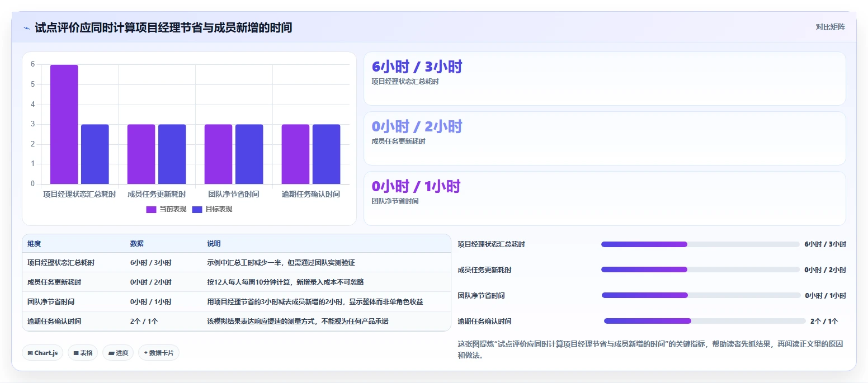Click the tall 当前表现 bar for 项目经理状态汇总耗时
The image size is (868, 383).
click(64, 124)
